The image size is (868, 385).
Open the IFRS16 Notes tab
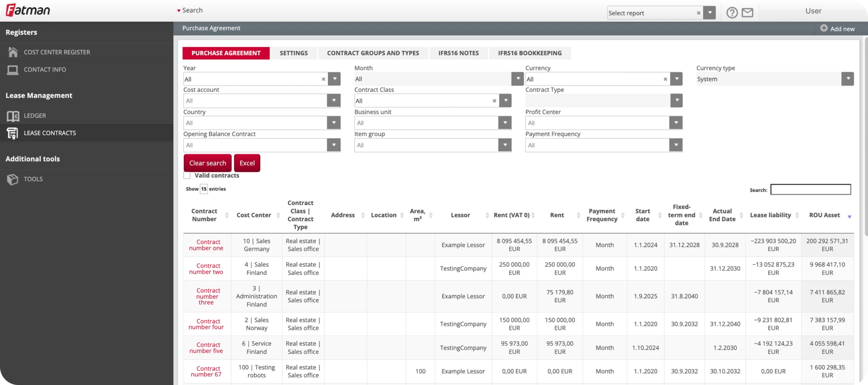pyautogui.click(x=458, y=53)
